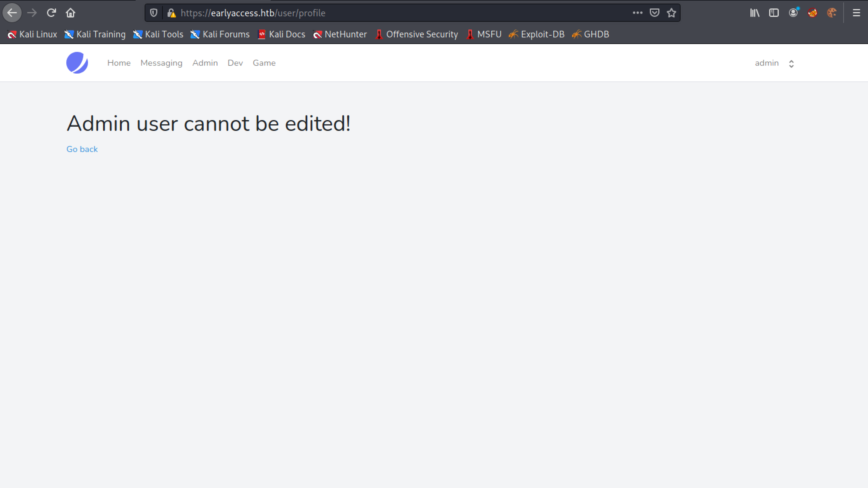Click the cookie editor extension icon
Viewport: 868px width, 488px height.
pyautogui.click(x=832, y=13)
